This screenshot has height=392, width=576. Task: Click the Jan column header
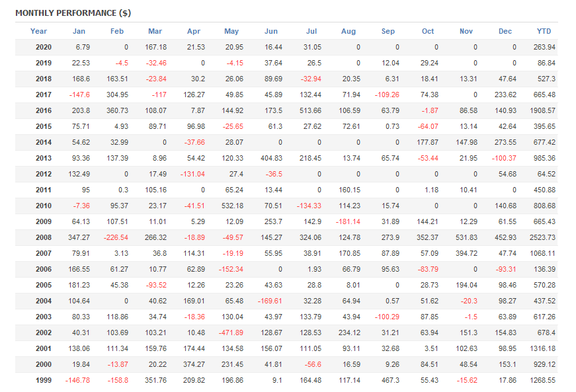pyautogui.click(x=79, y=31)
